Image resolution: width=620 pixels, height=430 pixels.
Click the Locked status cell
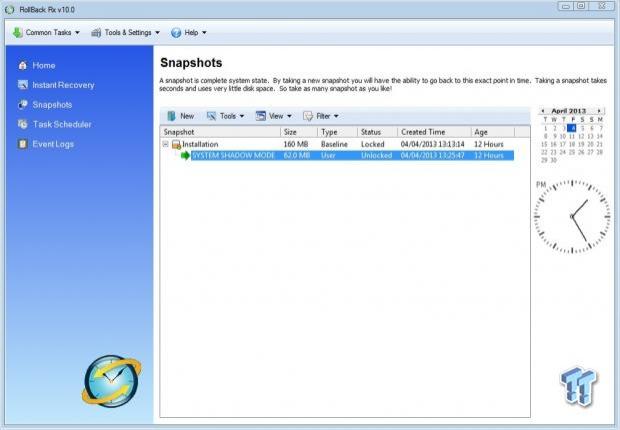(372, 144)
